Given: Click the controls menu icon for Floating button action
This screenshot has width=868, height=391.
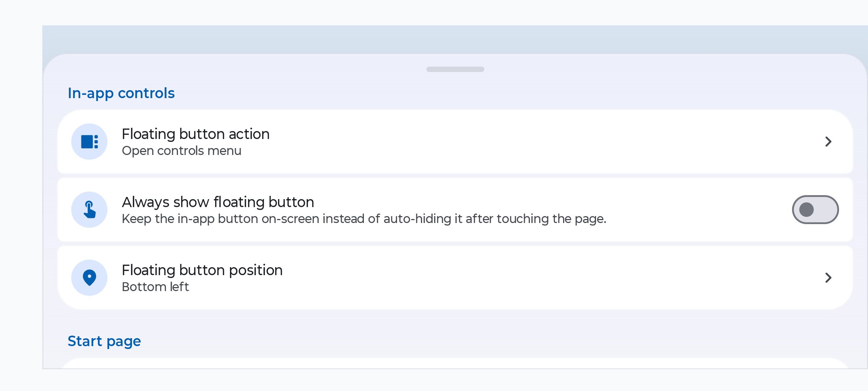Looking at the screenshot, I should [89, 142].
